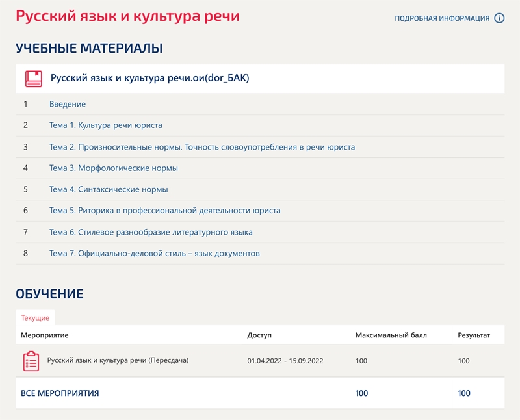Click the Результат column header
The height and width of the screenshot is (420, 520).
tap(474, 335)
